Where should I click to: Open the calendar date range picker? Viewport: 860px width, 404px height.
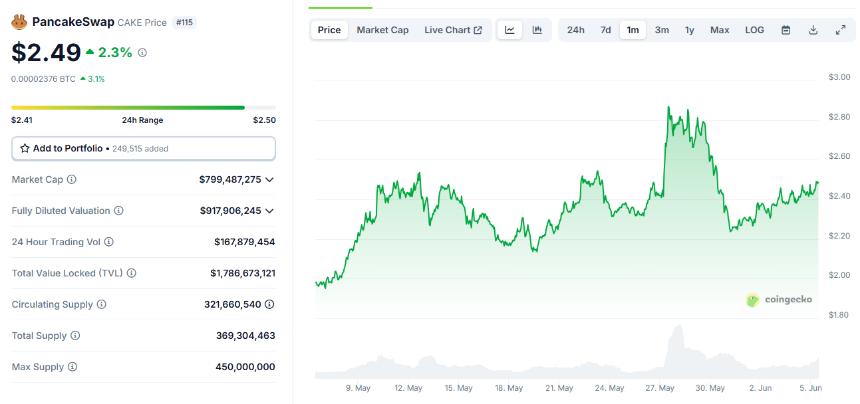coord(785,30)
